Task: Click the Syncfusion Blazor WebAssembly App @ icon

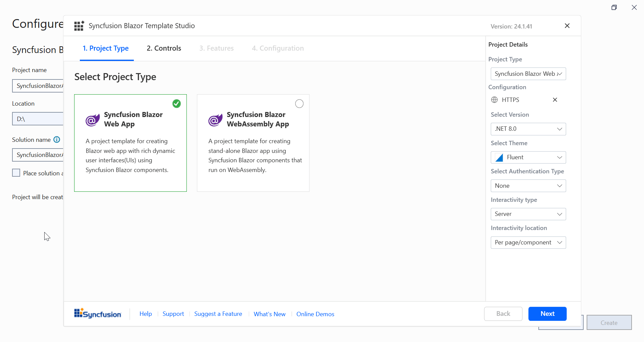Action: click(x=215, y=120)
